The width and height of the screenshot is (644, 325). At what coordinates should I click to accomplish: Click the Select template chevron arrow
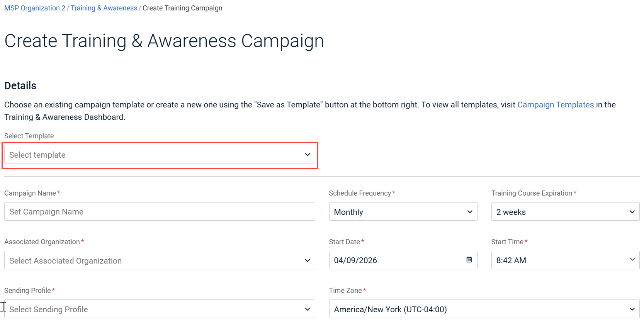(308, 155)
